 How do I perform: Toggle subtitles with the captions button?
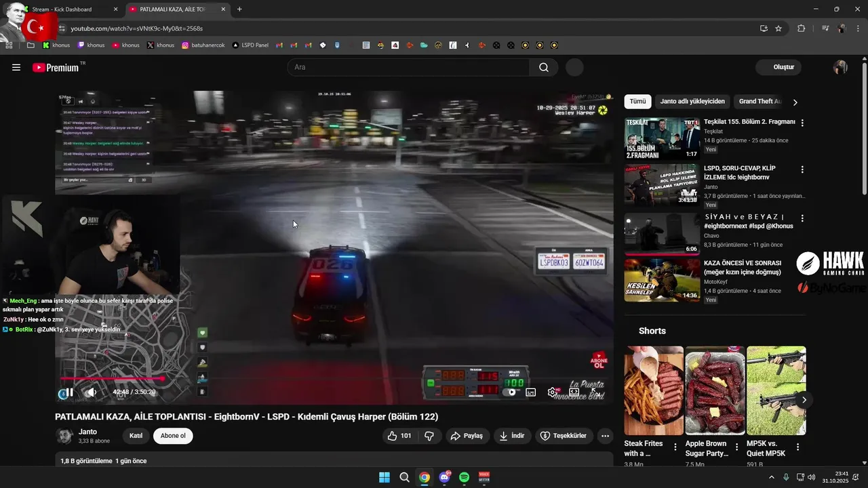(x=531, y=392)
